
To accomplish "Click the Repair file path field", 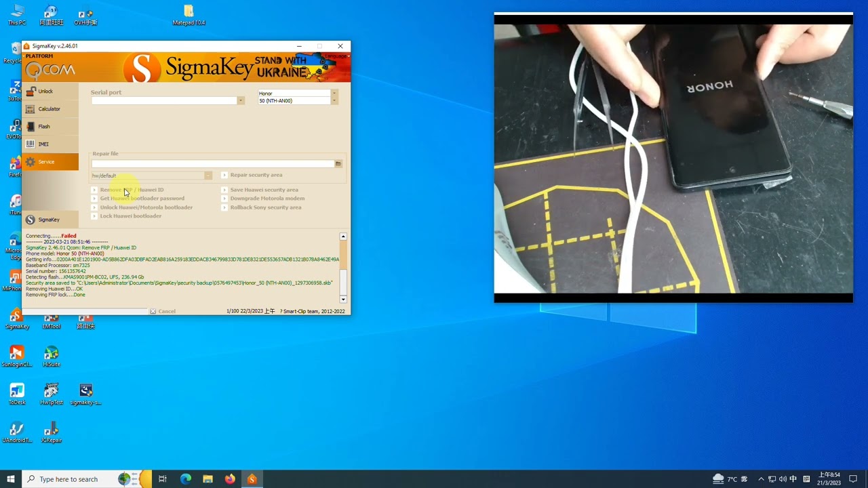I will 212,164.
